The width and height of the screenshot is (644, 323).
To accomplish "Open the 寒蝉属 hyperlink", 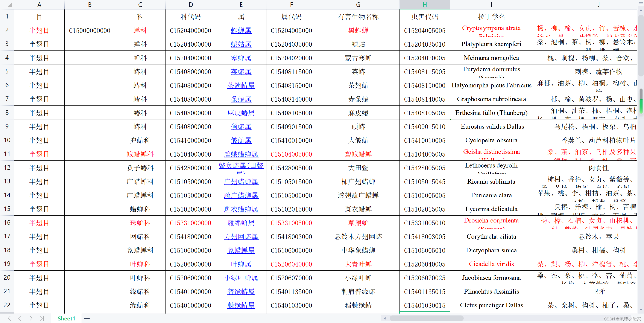I will pyautogui.click(x=241, y=58).
